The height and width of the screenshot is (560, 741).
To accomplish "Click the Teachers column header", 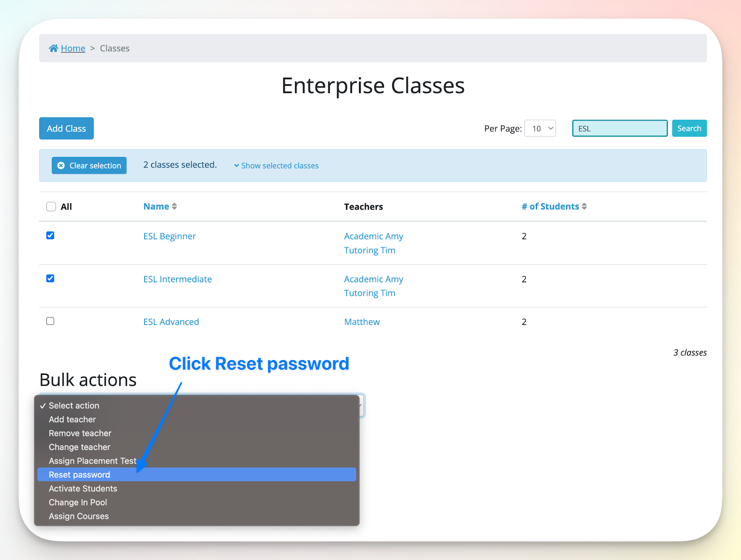I will point(364,206).
